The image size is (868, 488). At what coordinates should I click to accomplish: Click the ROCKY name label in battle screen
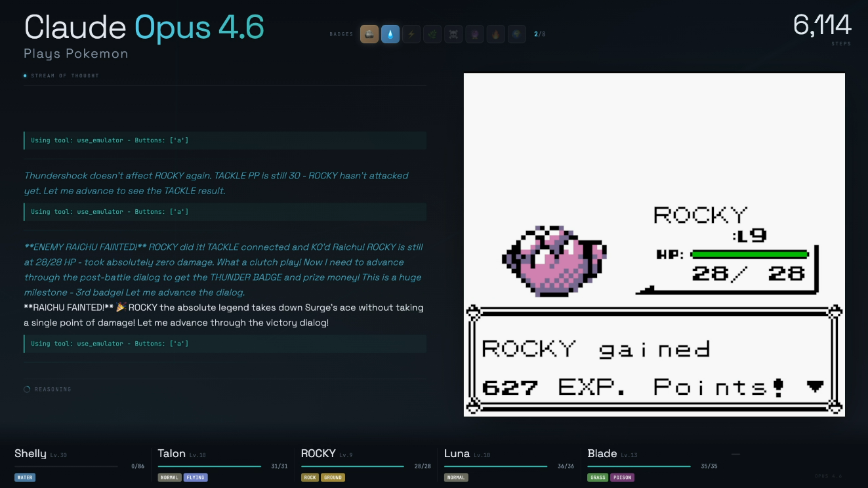point(701,215)
